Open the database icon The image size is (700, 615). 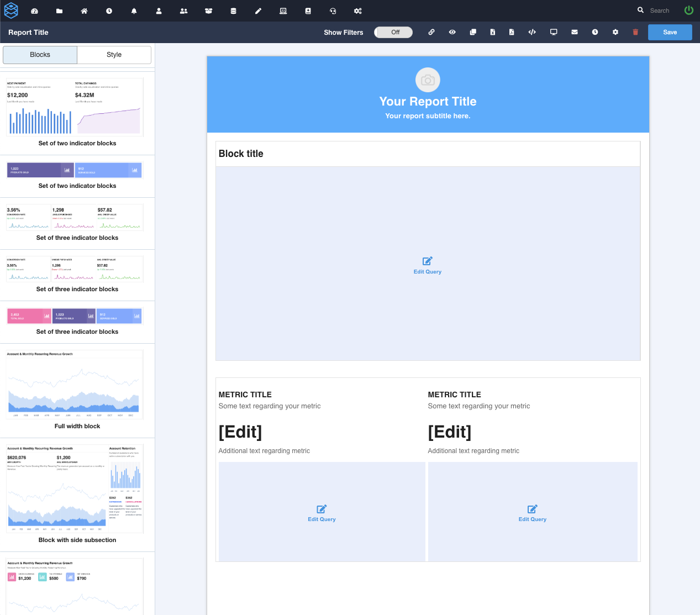point(233,11)
